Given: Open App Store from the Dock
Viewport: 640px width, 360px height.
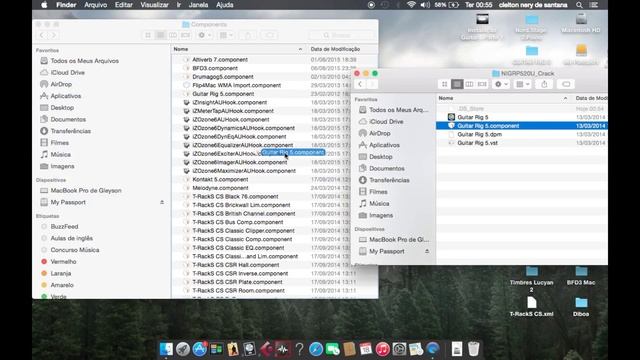Looking at the screenshot, I should (200, 349).
